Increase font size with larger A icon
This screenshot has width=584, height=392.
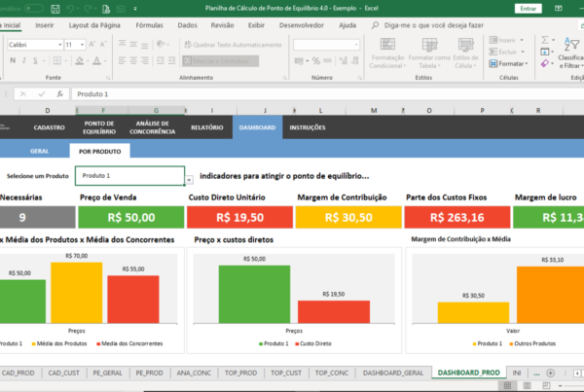pyautogui.click(x=92, y=45)
